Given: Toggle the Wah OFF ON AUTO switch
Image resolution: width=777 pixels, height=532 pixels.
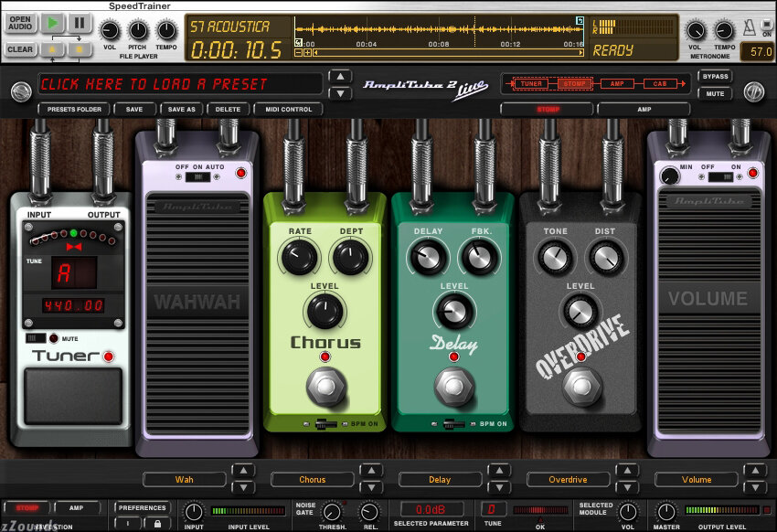Looking at the screenshot, I should coord(197,176).
